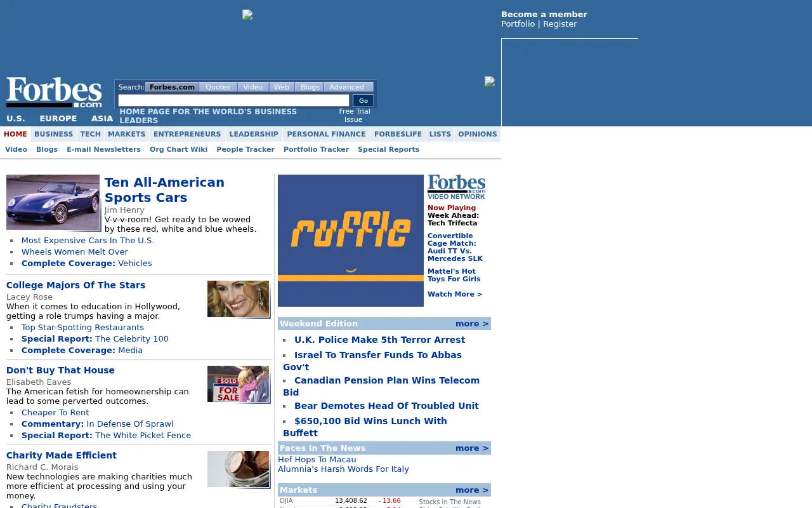Open the coins jar charity photo

click(x=239, y=469)
